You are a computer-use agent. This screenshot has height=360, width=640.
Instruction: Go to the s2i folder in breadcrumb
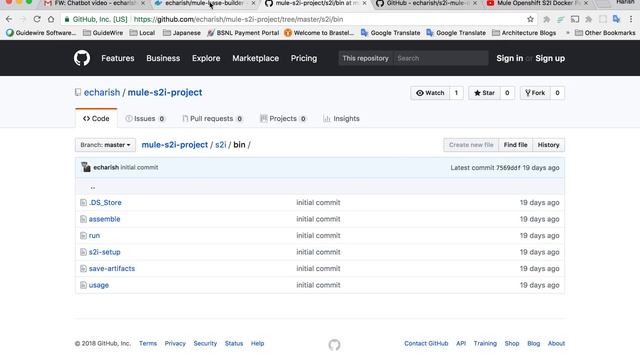point(220,144)
